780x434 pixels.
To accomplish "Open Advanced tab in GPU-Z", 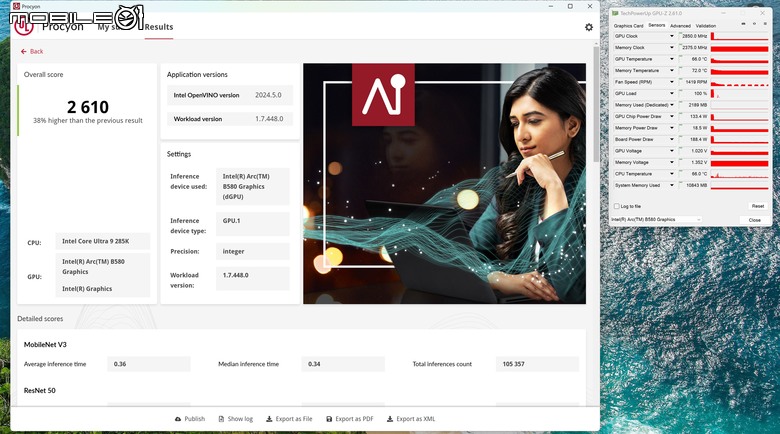I will [x=680, y=25].
